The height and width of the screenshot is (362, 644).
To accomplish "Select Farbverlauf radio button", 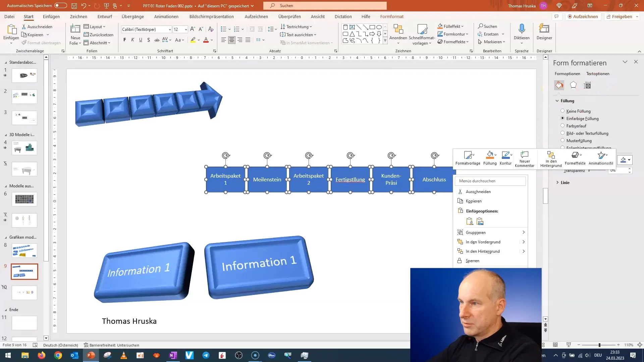I will 562,126.
